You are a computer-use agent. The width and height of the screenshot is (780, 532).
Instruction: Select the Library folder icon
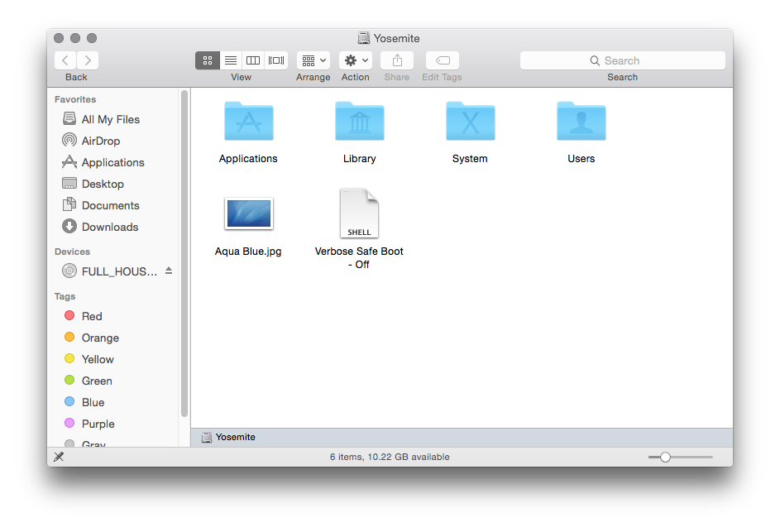click(360, 122)
